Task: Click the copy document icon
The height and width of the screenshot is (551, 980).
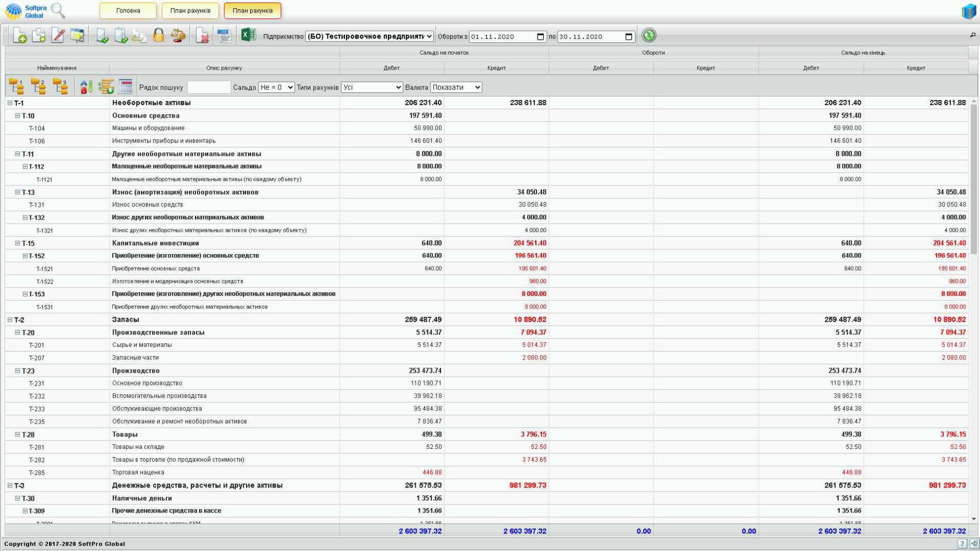Action: [39, 36]
